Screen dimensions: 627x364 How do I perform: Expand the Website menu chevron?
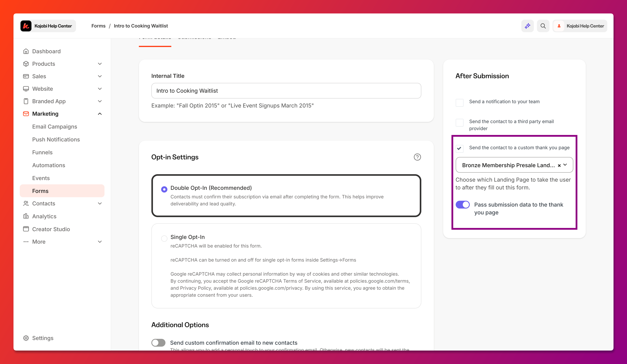click(x=100, y=89)
